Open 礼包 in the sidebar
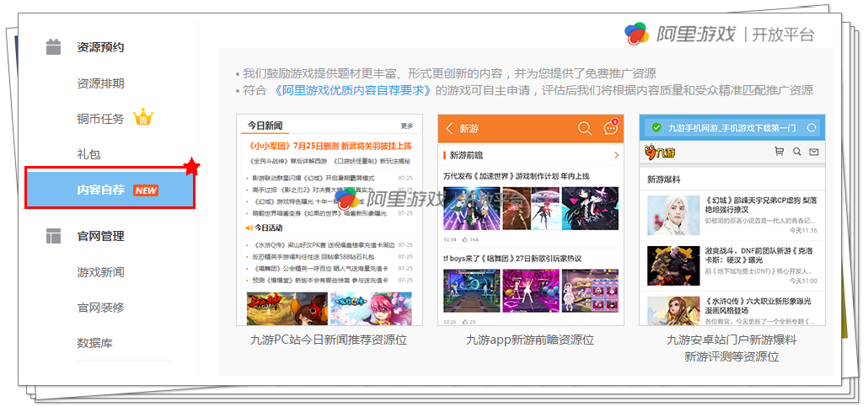The width and height of the screenshot is (868, 407). 88,154
